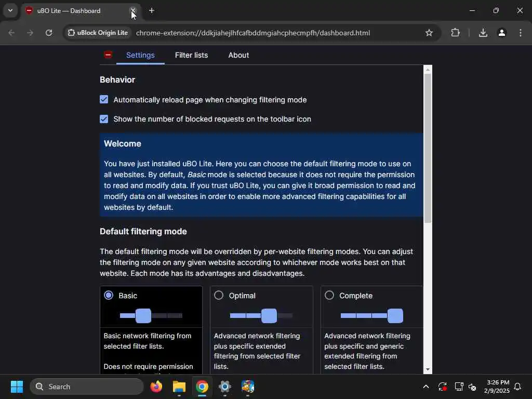Click the uBO Lite red shield logo
Image resolution: width=532 pixels, height=399 pixels.
pyautogui.click(x=108, y=55)
